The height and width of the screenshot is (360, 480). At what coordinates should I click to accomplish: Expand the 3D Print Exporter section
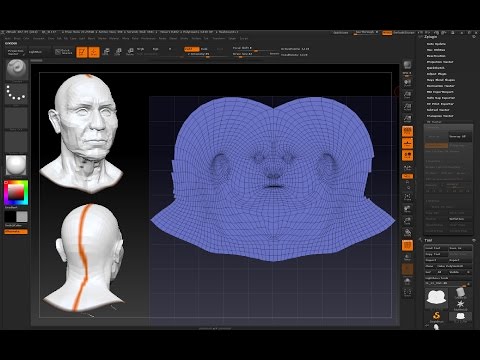tap(440, 104)
